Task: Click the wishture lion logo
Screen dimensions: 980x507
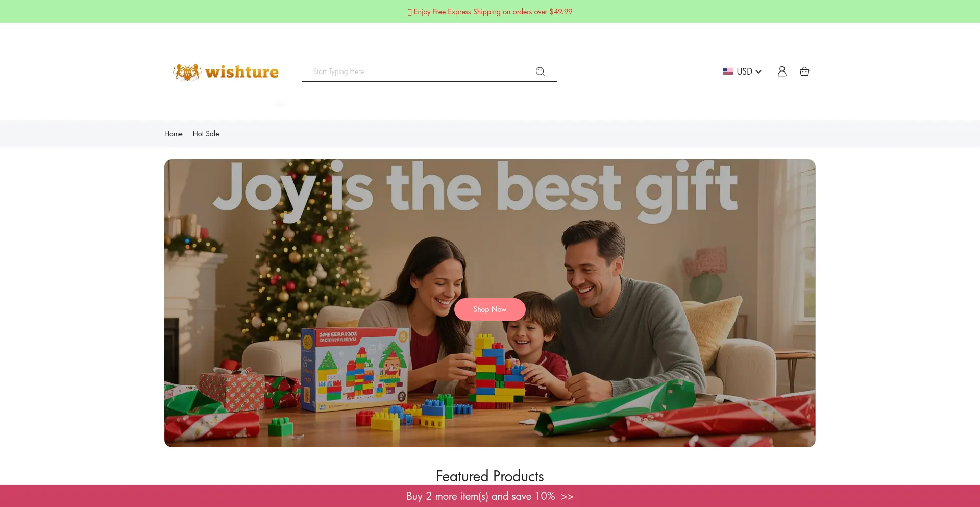Action: tap(187, 72)
